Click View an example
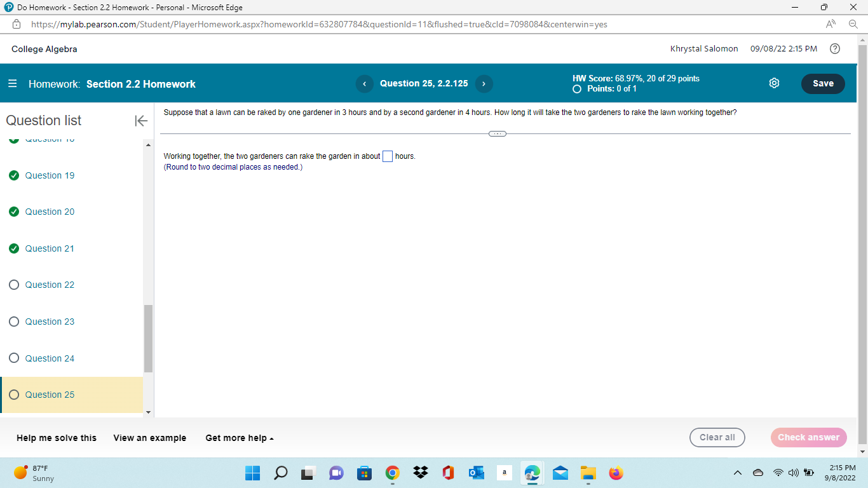The height and width of the screenshot is (488, 868). tap(150, 438)
